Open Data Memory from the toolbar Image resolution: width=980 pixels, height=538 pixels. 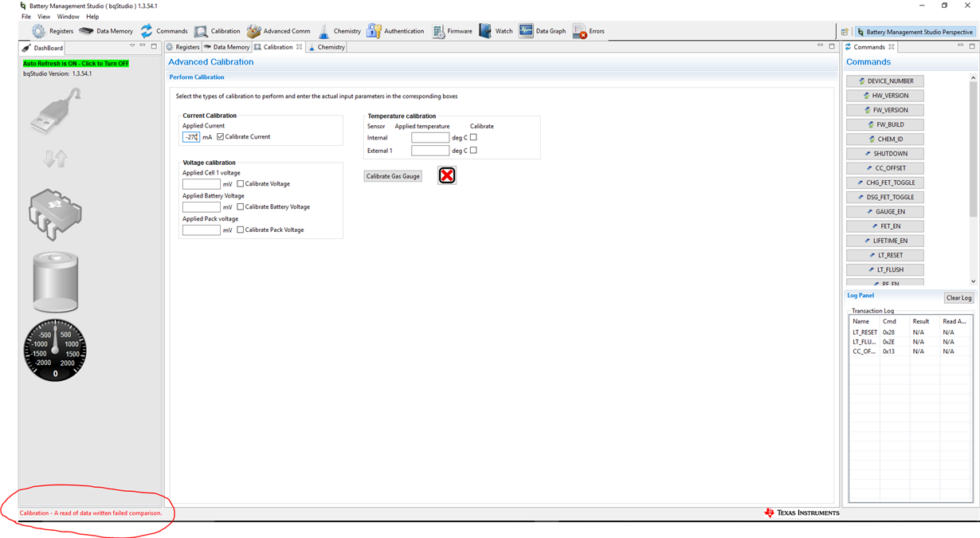(106, 31)
